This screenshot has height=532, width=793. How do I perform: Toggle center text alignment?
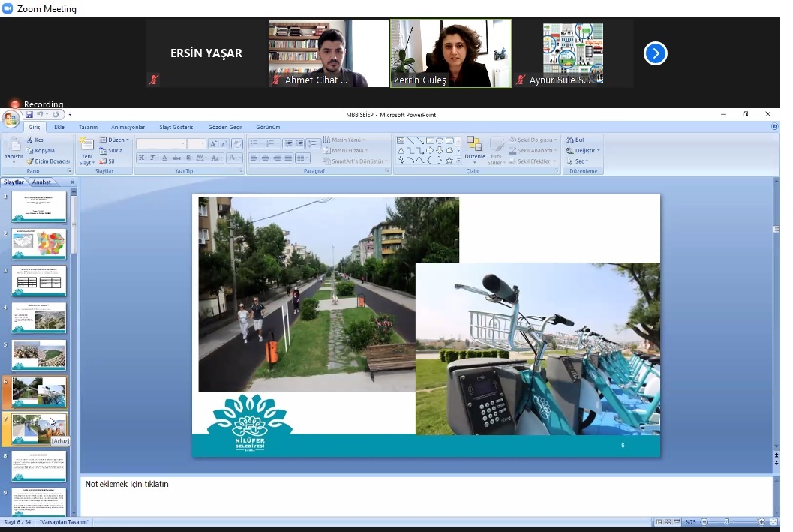coord(266,158)
